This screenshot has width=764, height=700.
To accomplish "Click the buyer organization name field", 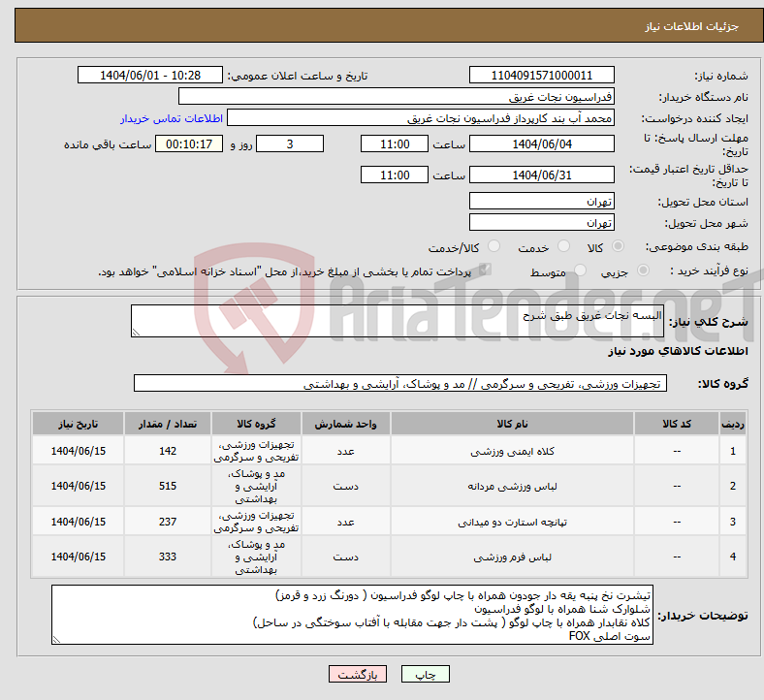I will tap(397, 96).
